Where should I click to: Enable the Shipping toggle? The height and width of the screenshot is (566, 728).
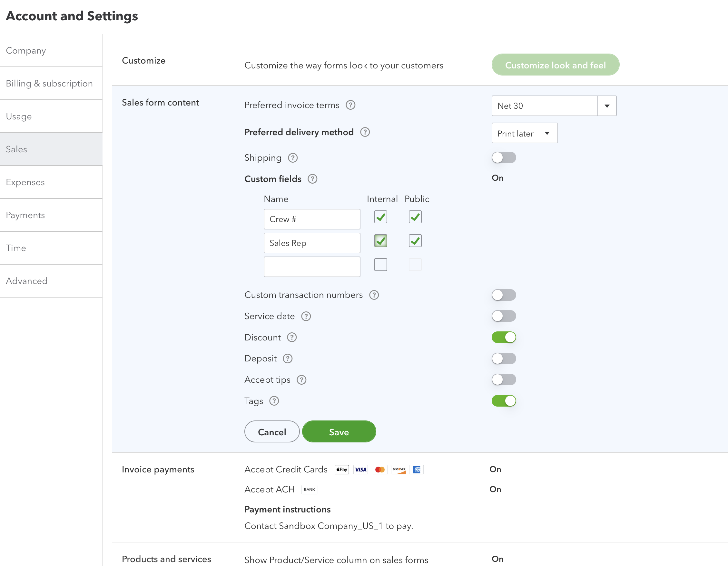click(x=503, y=158)
